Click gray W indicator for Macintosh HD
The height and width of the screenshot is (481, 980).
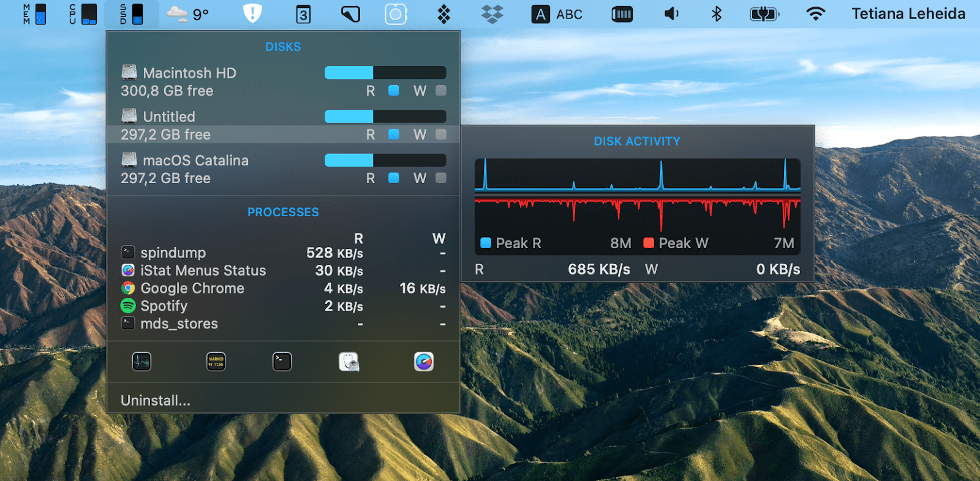coord(441,91)
